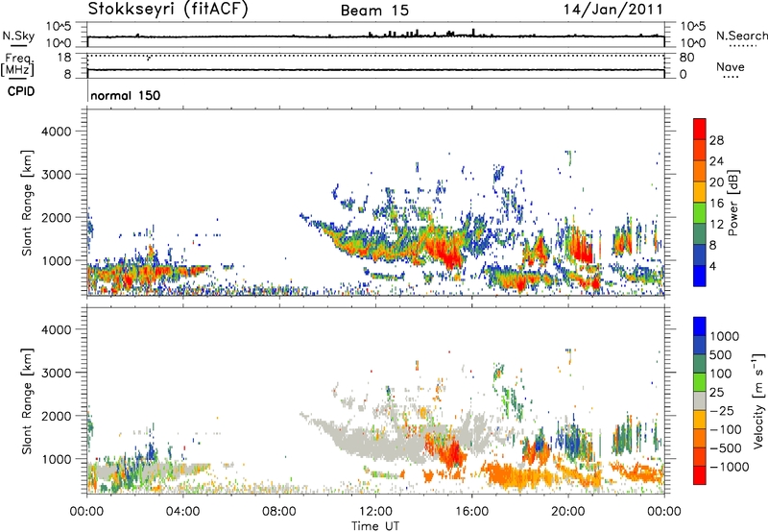Image resolution: width=768 pixels, height=532 pixels.
Task: Click the gray segment of the velocity colorbar
Action: tap(700, 400)
